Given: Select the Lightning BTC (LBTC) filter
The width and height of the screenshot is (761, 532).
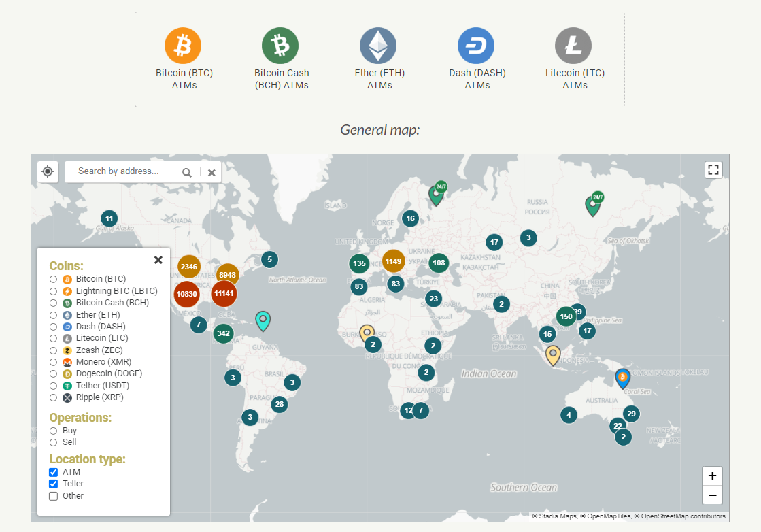Looking at the screenshot, I should pos(54,291).
